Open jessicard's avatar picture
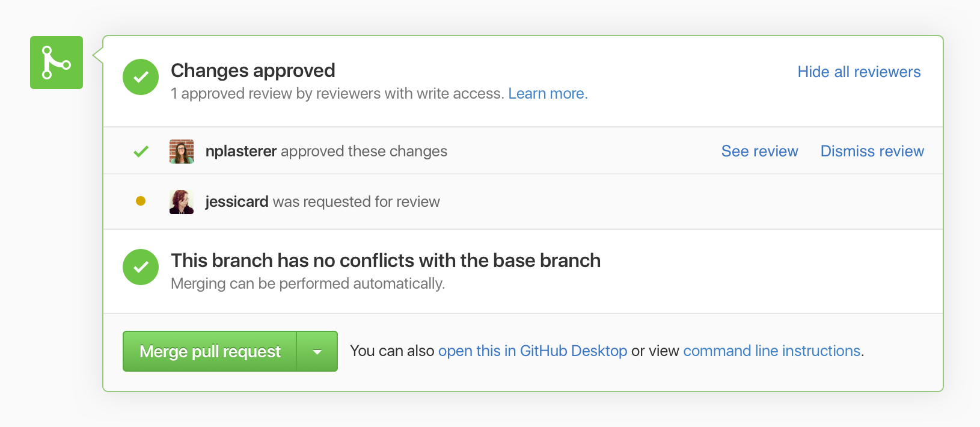 pyautogui.click(x=182, y=202)
